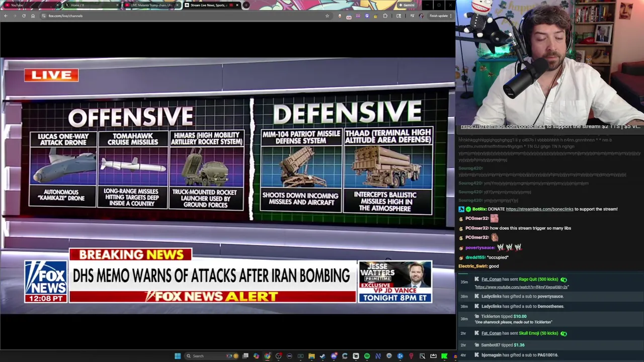The height and width of the screenshot is (362, 644).
Task: Bookmark this page with star icon
Action: tap(327, 16)
